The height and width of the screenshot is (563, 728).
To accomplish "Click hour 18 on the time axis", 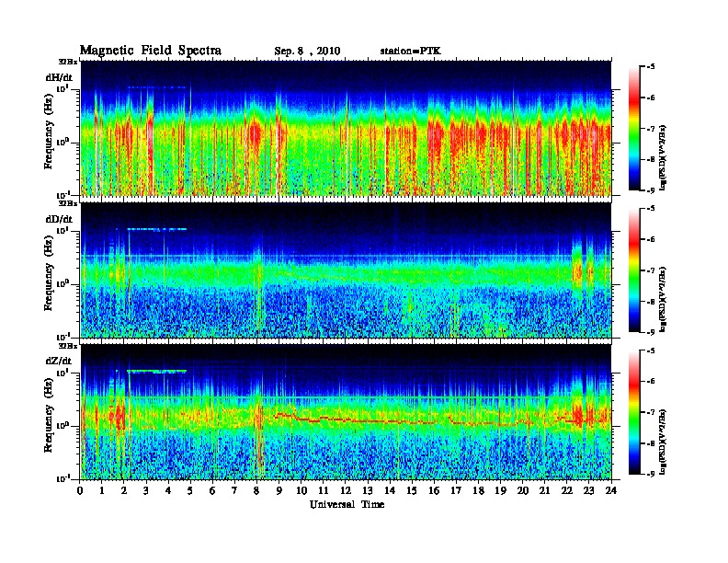I will click(478, 490).
